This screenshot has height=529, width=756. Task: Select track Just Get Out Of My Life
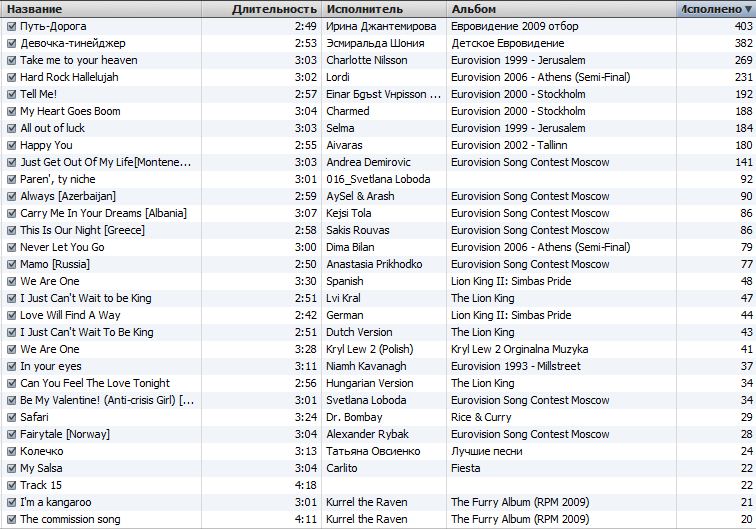(x=106, y=163)
